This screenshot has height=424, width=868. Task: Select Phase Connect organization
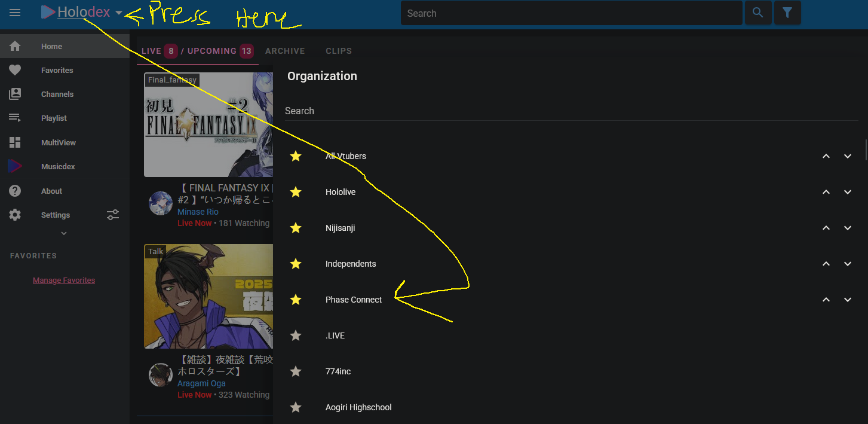(x=354, y=300)
